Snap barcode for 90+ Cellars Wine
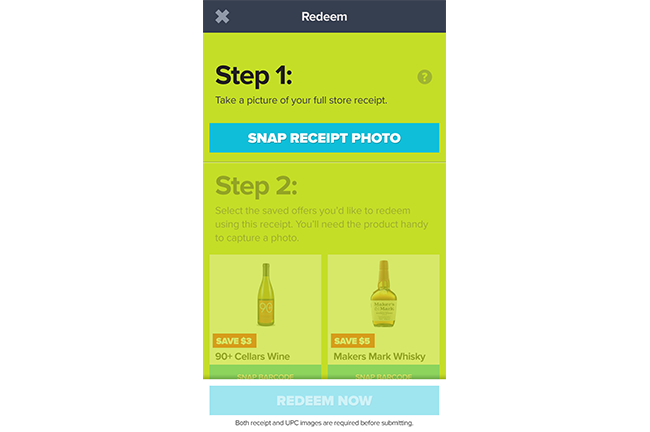The width and height of the screenshot is (650, 432). tap(265, 372)
